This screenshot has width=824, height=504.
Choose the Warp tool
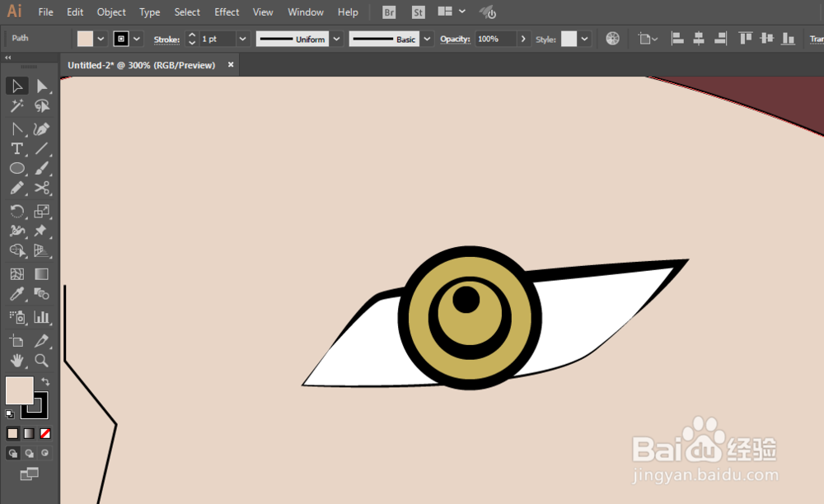[16, 231]
